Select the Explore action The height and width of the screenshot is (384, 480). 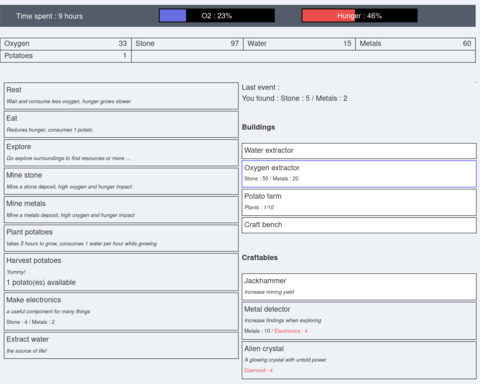[x=121, y=152]
